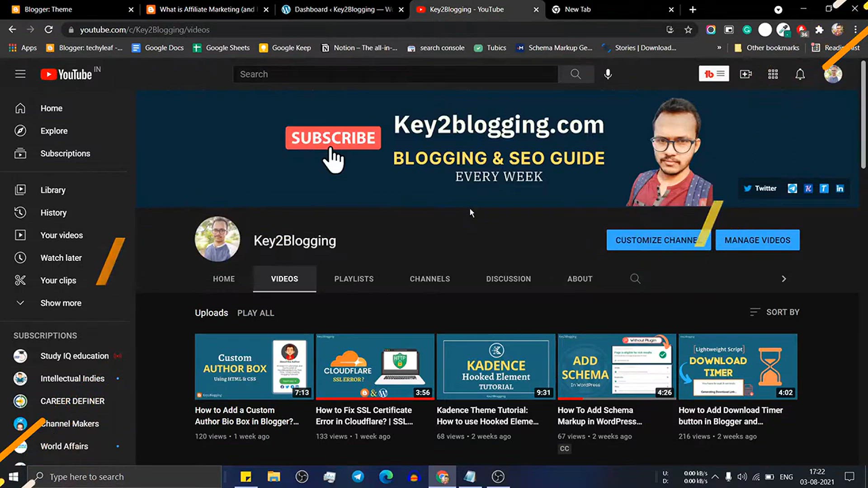This screenshot has height=488, width=868.
Task: Open Windows Start menu
Action: (x=14, y=477)
